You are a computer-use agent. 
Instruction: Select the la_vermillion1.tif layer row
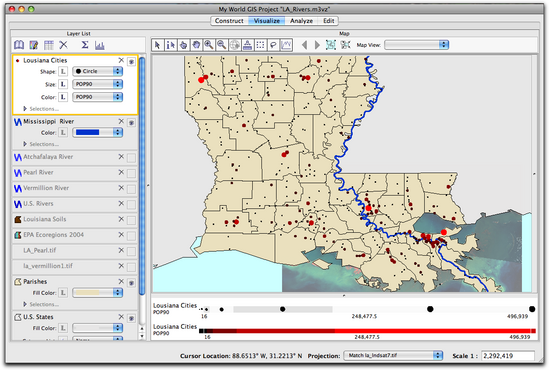click(x=74, y=266)
